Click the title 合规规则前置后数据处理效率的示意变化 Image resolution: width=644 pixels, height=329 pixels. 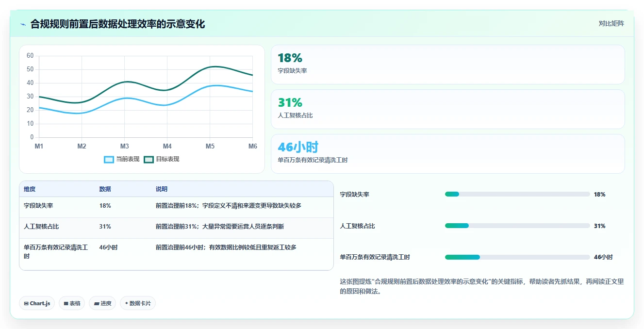[117, 24]
